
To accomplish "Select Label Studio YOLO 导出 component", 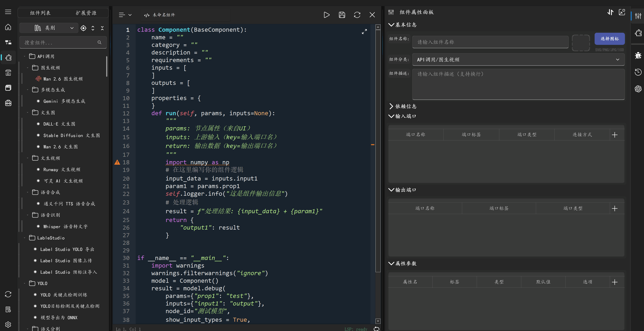I will [x=67, y=249].
